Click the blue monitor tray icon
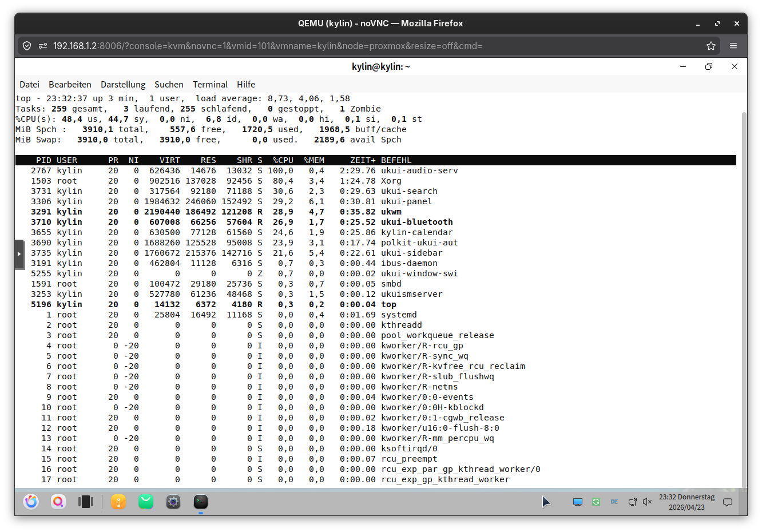 click(578, 502)
